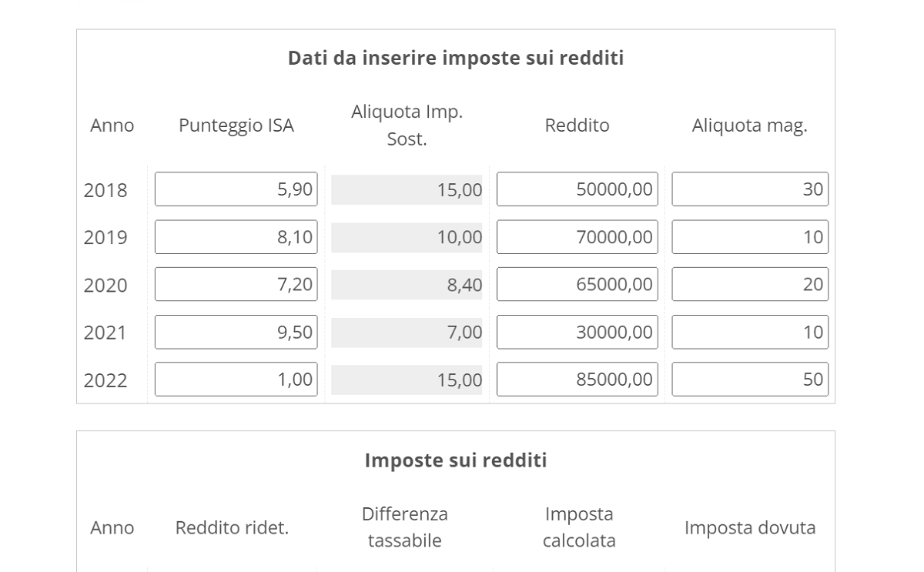Select the Reddito field showing 85000,00

click(577, 379)
